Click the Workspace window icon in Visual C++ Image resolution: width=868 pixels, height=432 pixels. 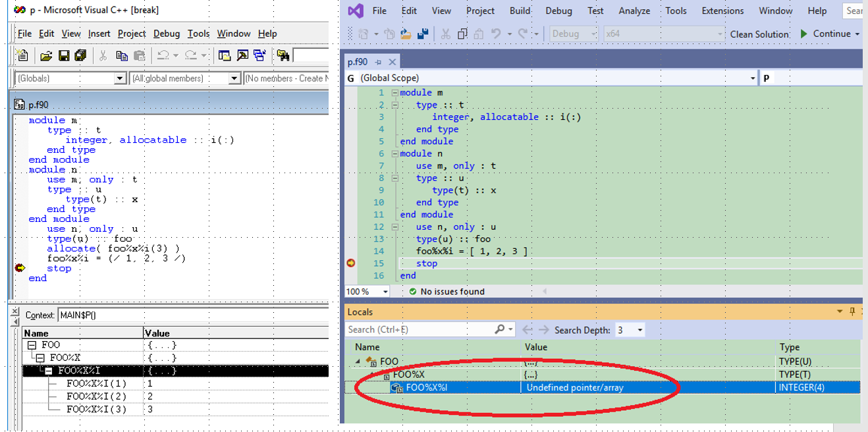coord(225,56)
